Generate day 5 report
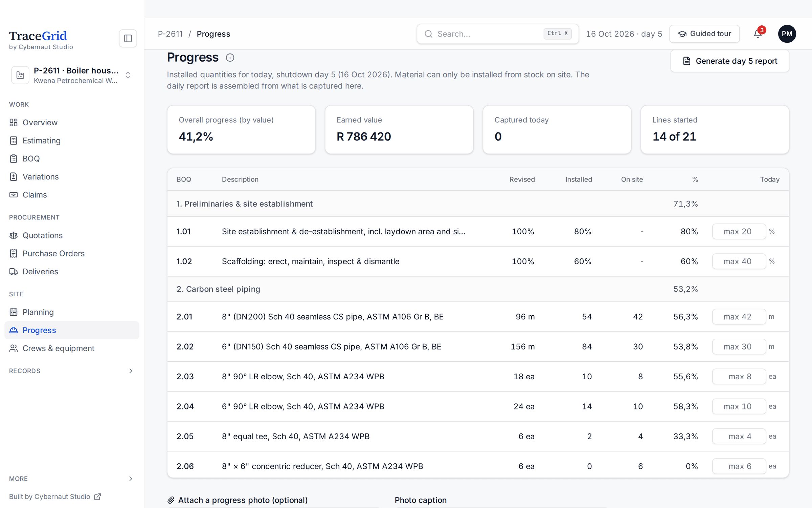The image size is (812, 508). point(730,61)
